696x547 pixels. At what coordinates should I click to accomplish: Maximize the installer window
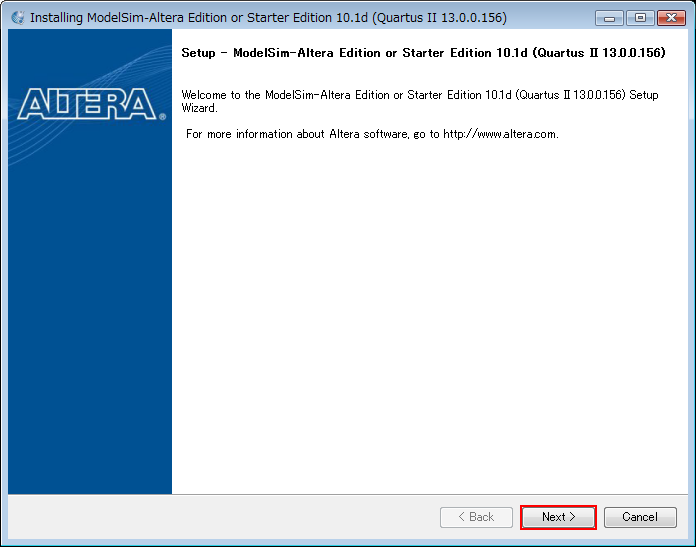(x=640, y=18)
